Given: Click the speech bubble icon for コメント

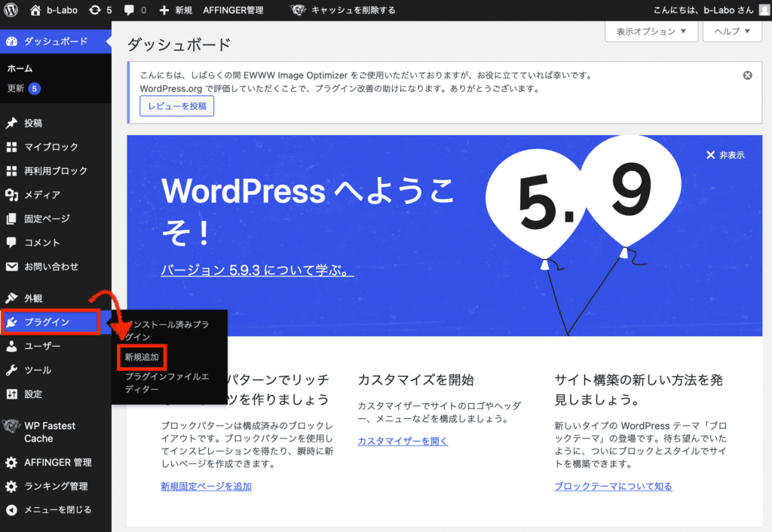Looking at the screenshot, I should click(x=11, y=242).
